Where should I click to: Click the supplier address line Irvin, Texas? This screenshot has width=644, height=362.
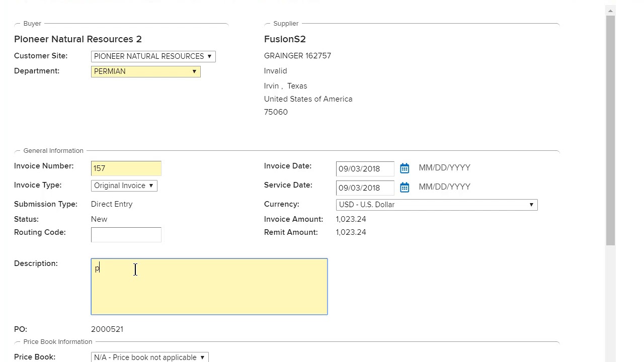285,86
